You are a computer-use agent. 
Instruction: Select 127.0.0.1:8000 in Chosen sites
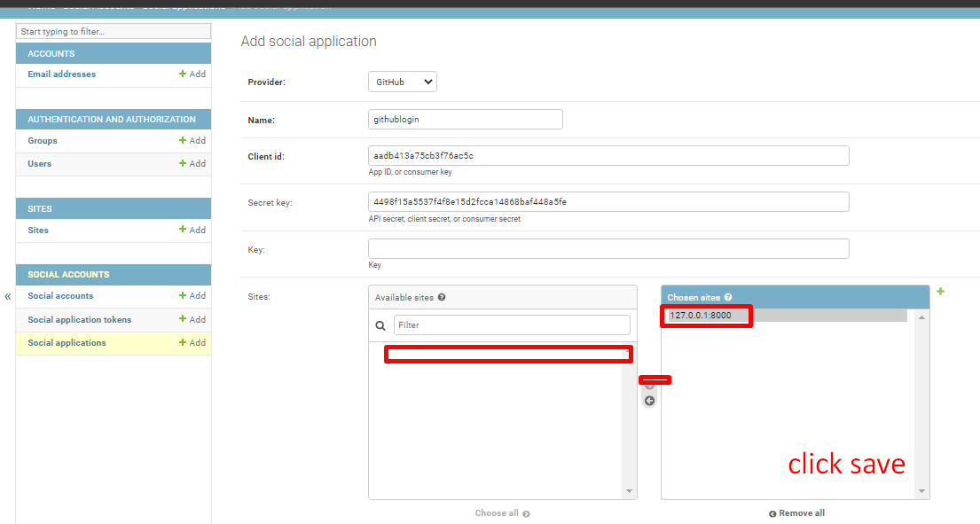click(701, 316)
